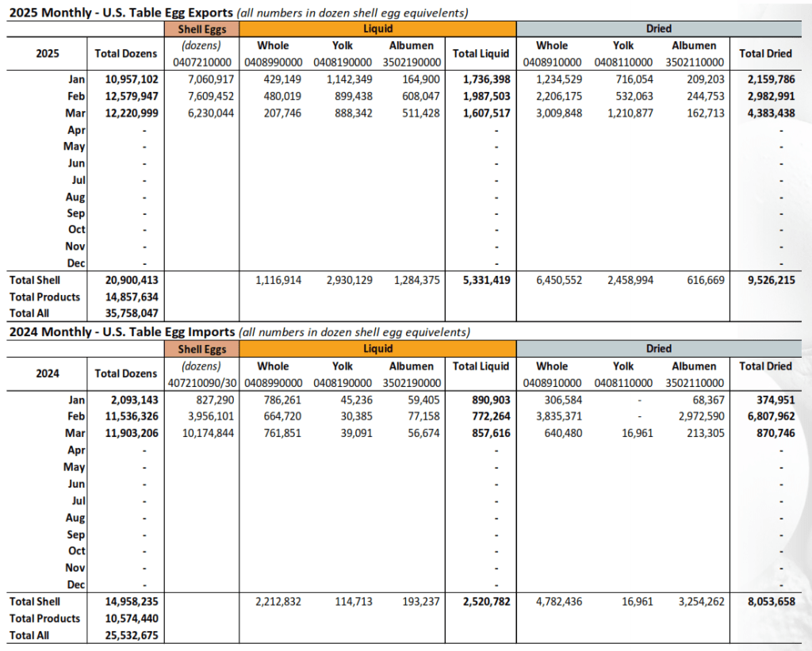Select exports Feb shell eggs 7,609,452
This screenshot has height=651, width=812.
coord(211,96)
